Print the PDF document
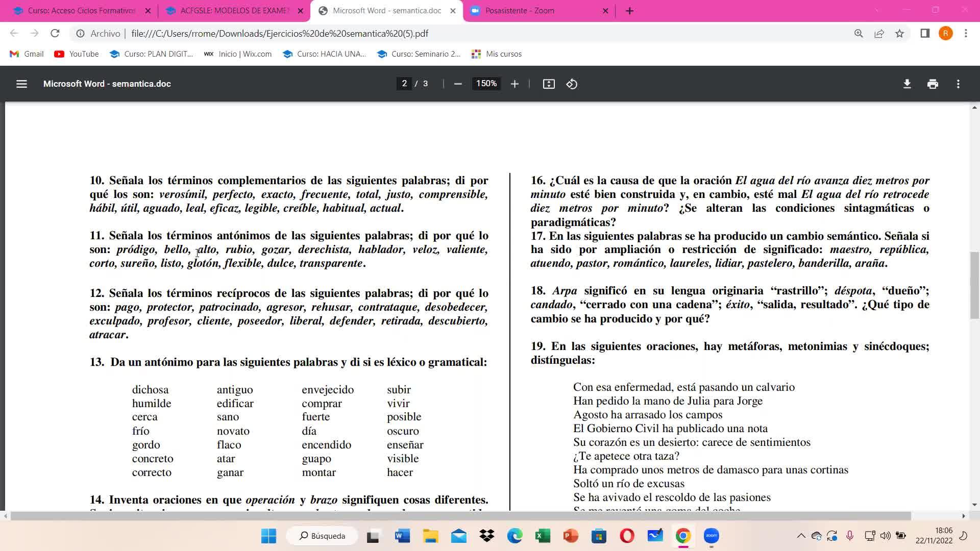 pyautogui.click(x=933, y=84)
